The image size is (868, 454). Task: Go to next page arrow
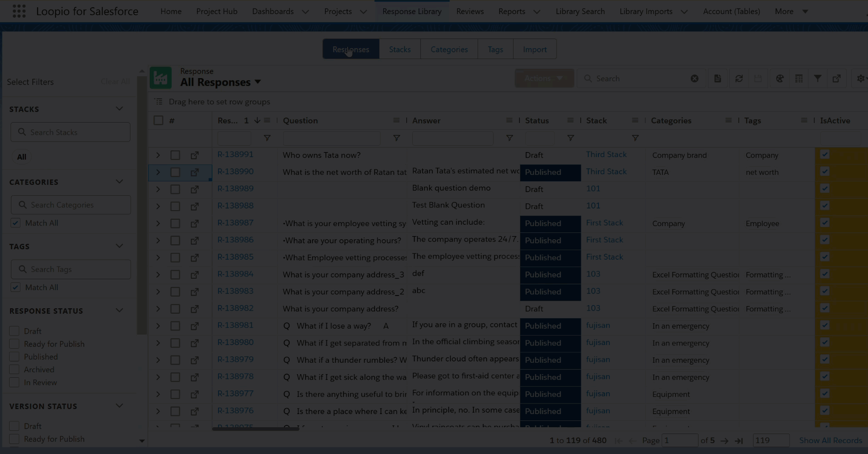tap(724, 440)
